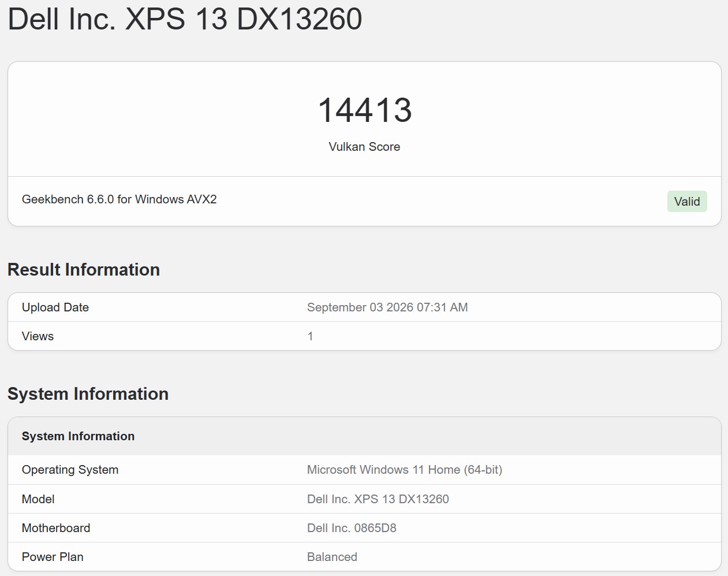This screenshot has width=728, height=576.
Task: Click the Result Information heading
Action: (84, 270)
